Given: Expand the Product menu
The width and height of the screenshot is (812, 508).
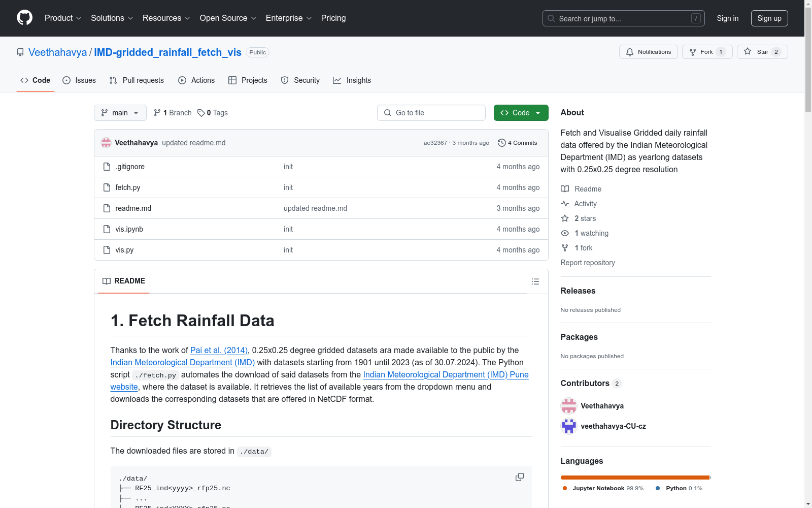Looking at the screenshot, I should point(63,18).
